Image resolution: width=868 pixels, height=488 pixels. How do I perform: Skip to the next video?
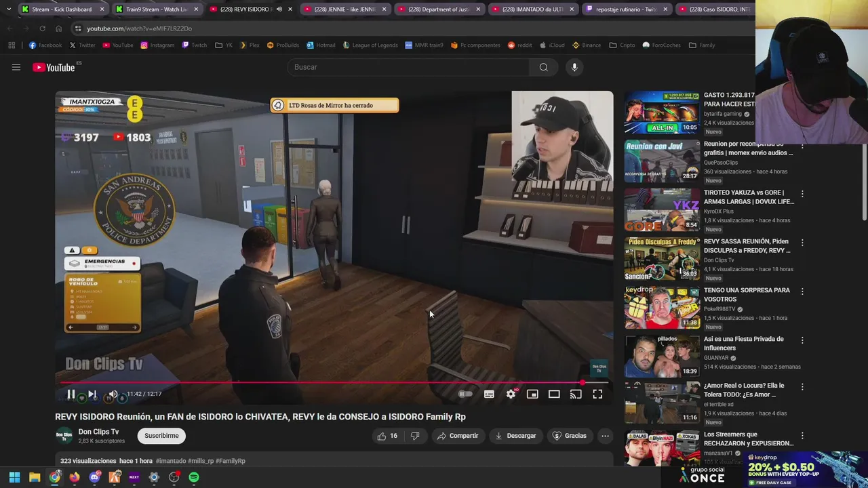[x=92, y=394]
